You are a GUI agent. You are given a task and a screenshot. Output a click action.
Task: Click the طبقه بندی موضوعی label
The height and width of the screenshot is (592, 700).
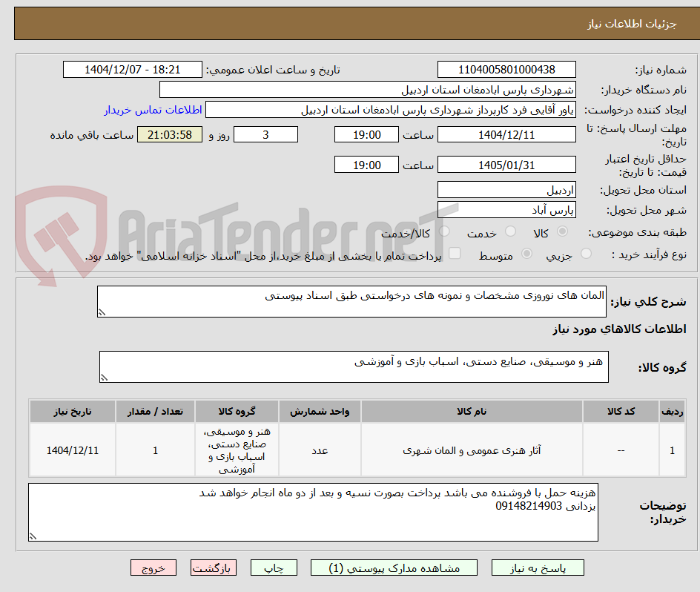[x=638, y=232]
